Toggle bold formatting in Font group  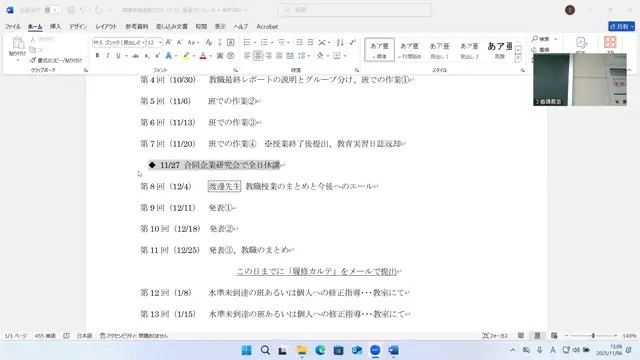click(97, 56)
